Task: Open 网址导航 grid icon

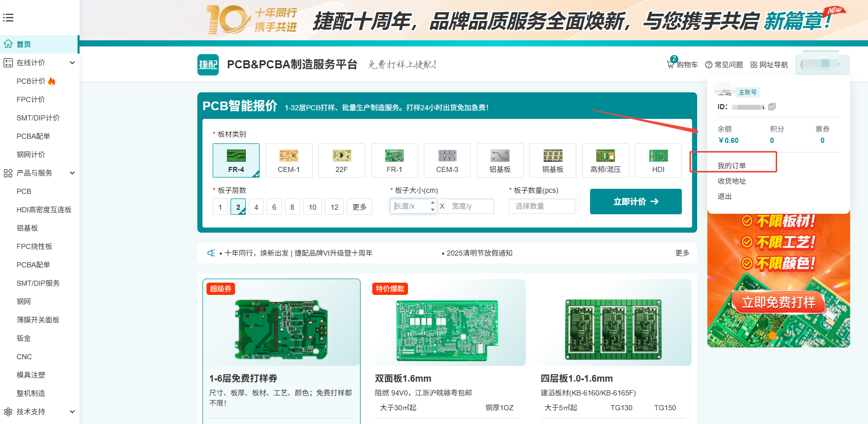Action: tap(754, 65)
